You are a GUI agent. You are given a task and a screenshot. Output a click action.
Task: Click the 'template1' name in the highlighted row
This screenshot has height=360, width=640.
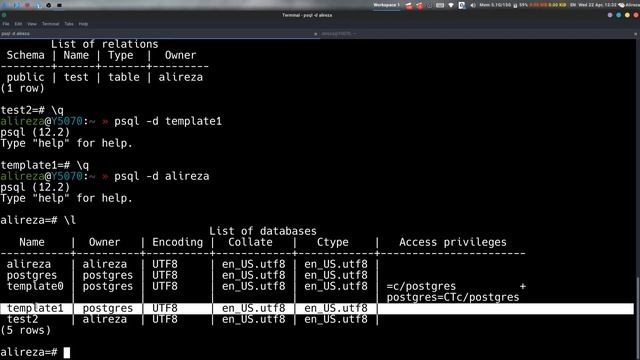click(x=35, y=308)
